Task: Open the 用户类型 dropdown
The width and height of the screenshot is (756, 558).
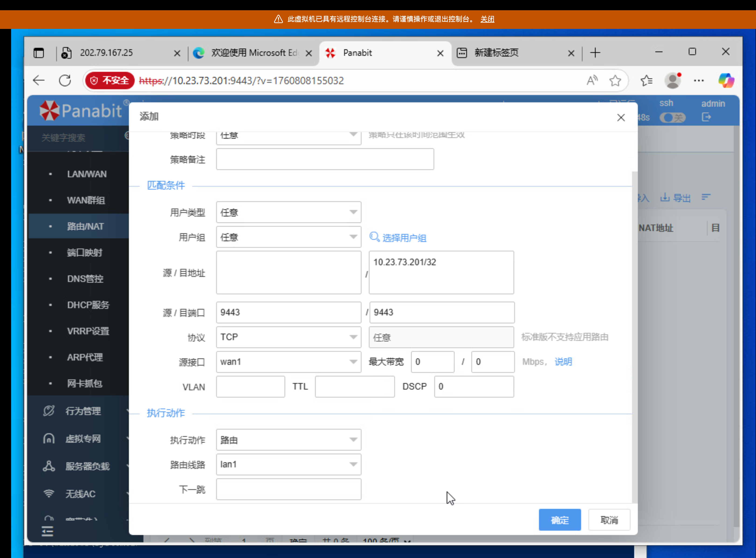Action: tap(288, 212)
